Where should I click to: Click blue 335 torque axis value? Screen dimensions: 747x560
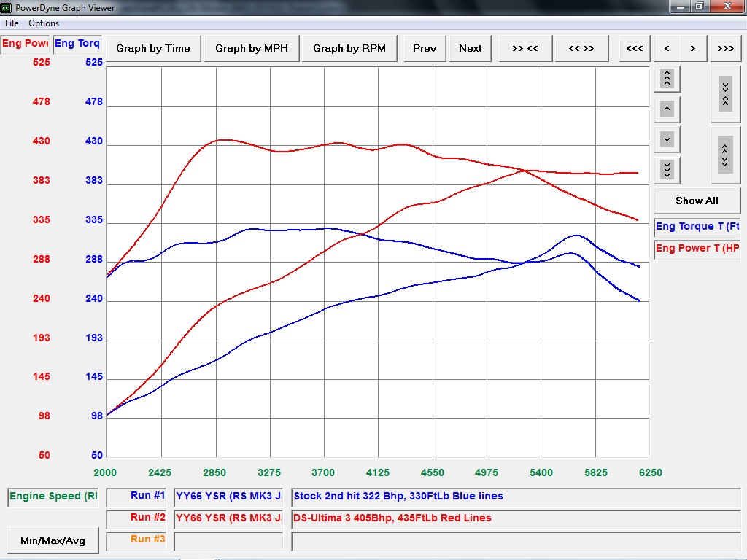94,220
